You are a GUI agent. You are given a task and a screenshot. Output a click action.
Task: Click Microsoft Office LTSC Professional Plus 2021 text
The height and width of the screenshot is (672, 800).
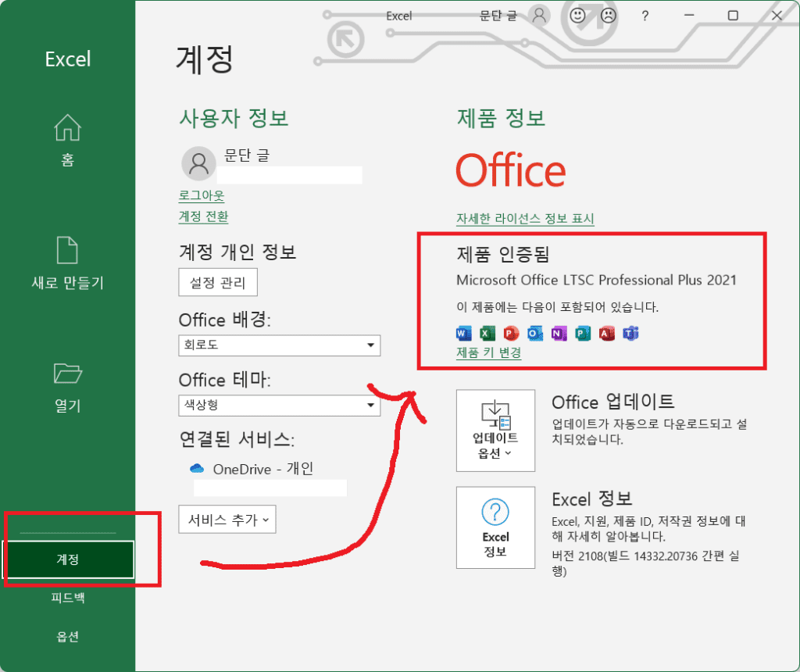coord(596,280)
